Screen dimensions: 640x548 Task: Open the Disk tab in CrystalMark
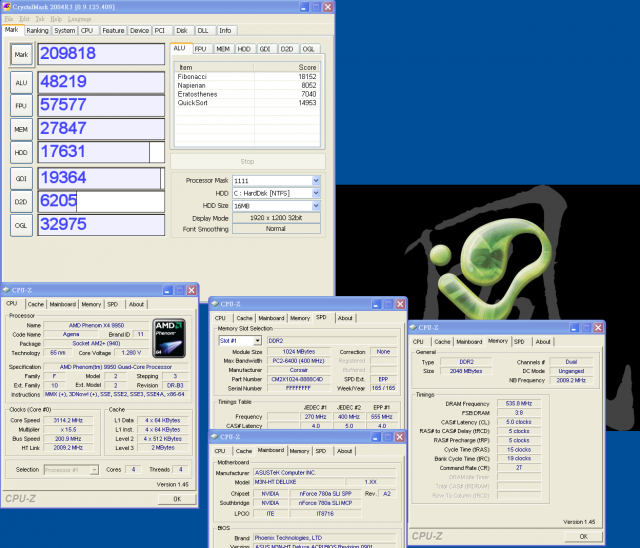pyautogui.click(x=182, y=31)
